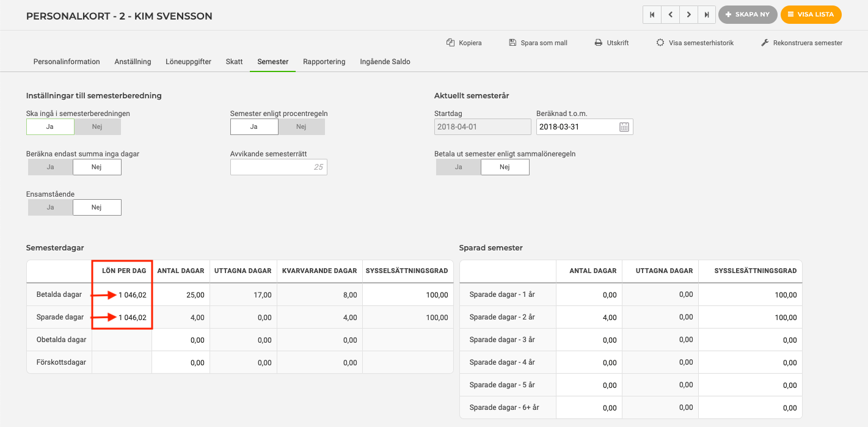Open the Skatt tab
The height and width of the screenshot is (427, 868).
(x=234, y=62)
